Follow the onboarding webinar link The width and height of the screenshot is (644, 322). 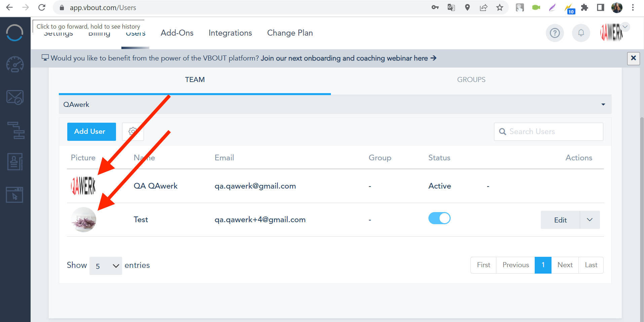pos(348,58)
